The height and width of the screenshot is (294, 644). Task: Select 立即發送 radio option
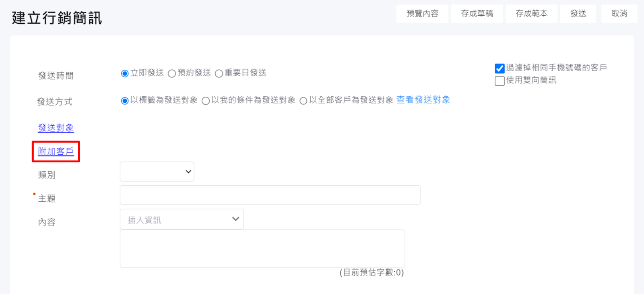click(x=125, y=73)
